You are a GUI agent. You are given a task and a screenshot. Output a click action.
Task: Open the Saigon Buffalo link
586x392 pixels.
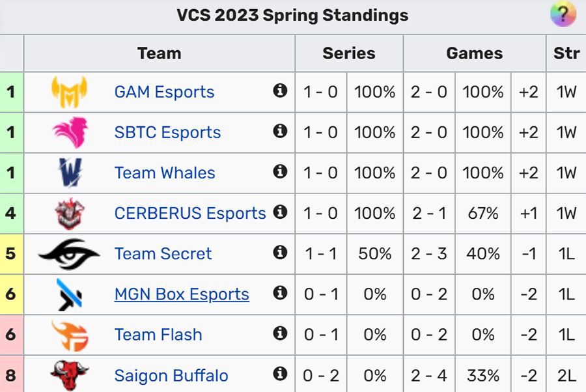[x=171, y=376]
